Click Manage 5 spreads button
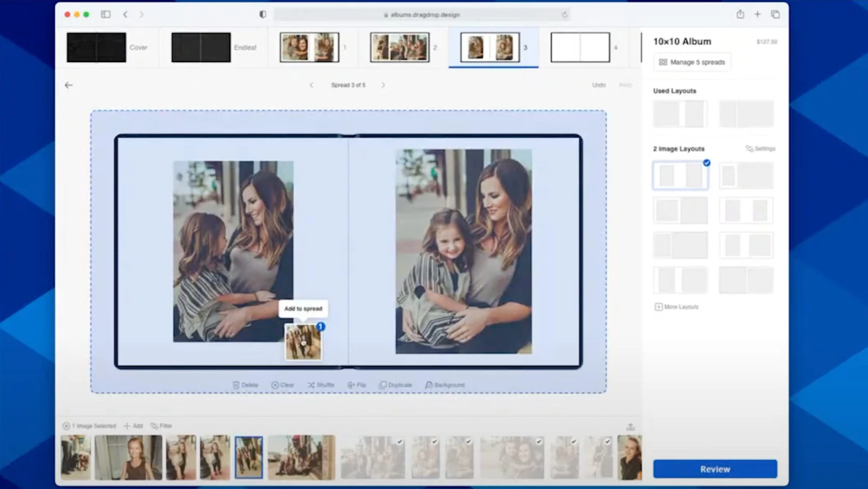Image resolution: width=868 pixels, height=489 pixels. pyautogui.click(x=692, y=62)
